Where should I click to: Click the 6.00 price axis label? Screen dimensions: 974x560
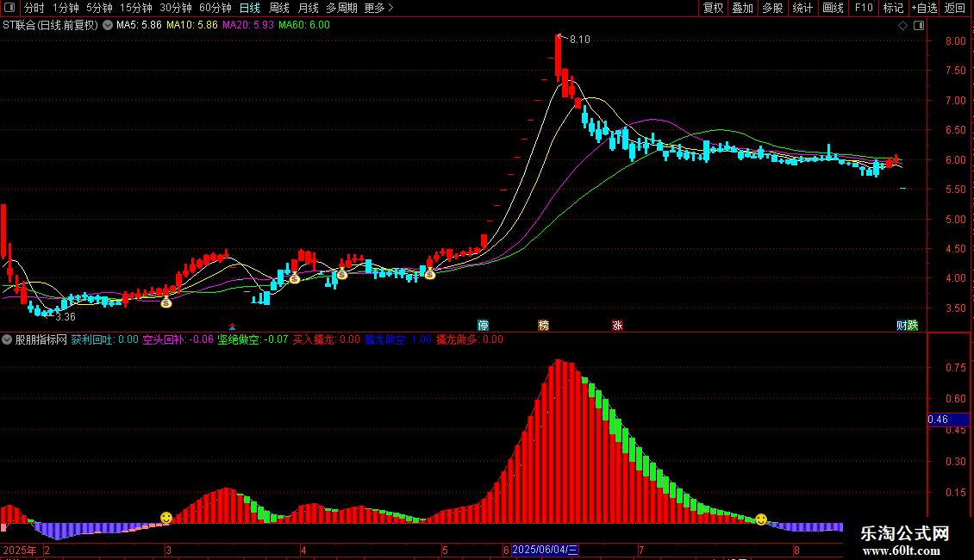955,159
